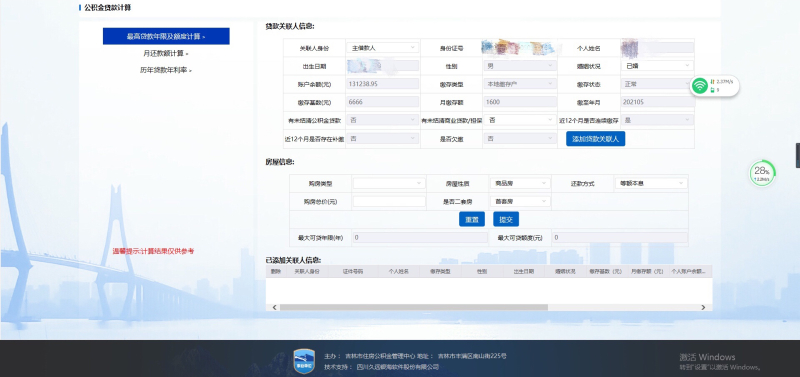Click the 购房总价(元) input field
Viewport: 800px width, 377px height.
[x=389, y=202]
